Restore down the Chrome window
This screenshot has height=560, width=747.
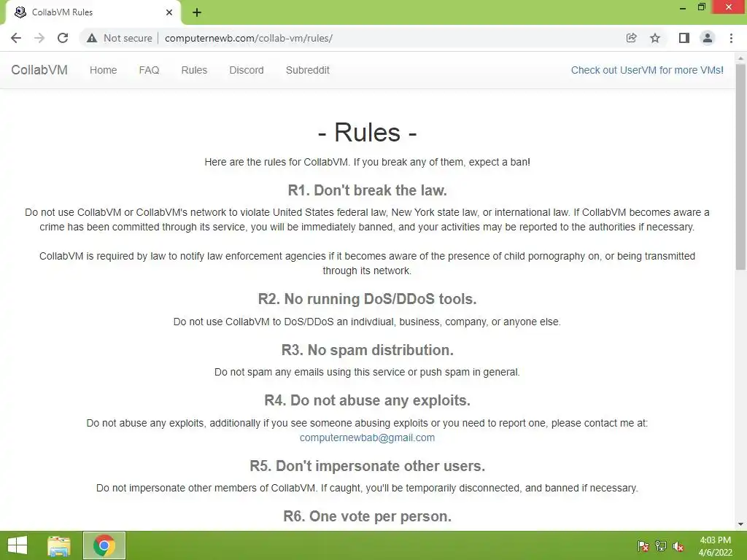702,7
